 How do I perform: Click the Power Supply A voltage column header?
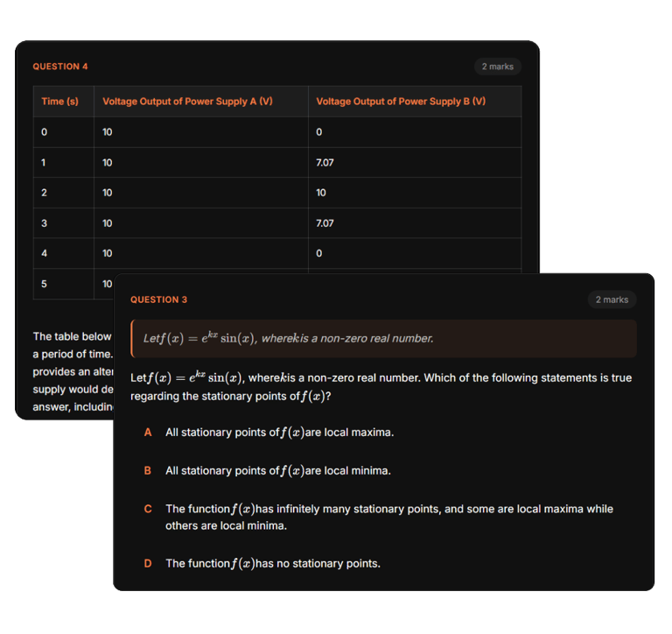coord(187,102)
